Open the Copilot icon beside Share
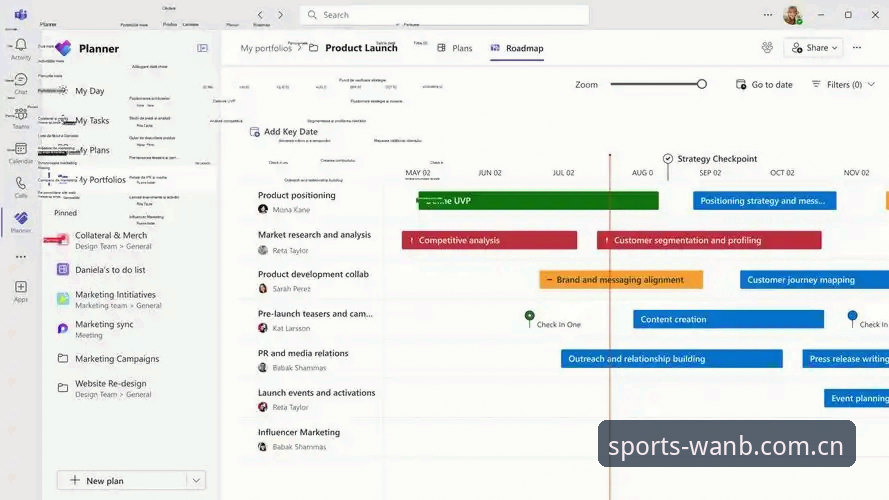 767,48
